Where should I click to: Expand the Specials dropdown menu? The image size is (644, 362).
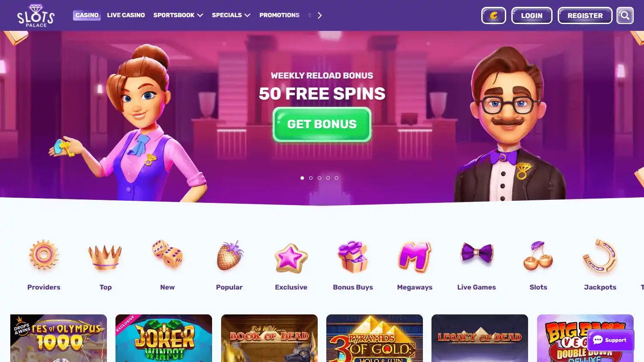231,15
